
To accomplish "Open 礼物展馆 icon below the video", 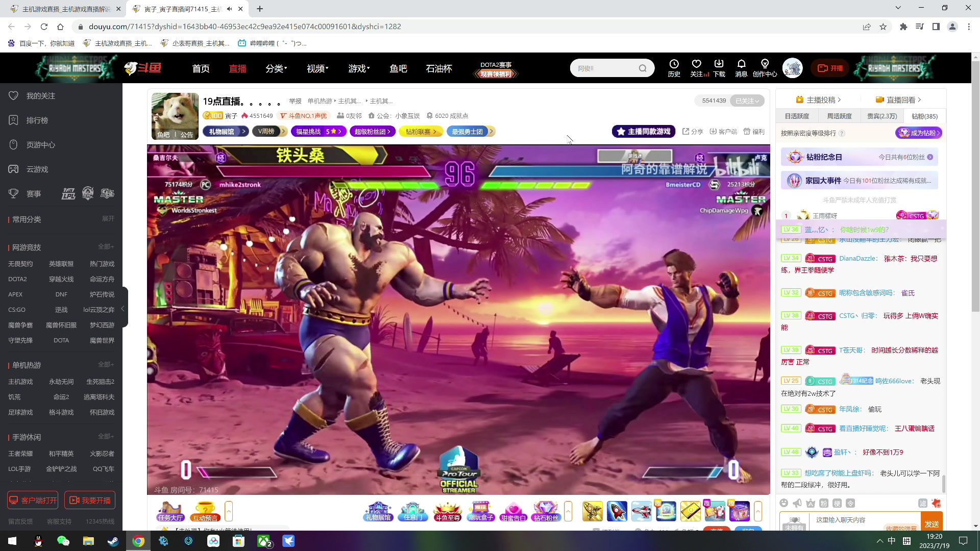I will point(378,511).
